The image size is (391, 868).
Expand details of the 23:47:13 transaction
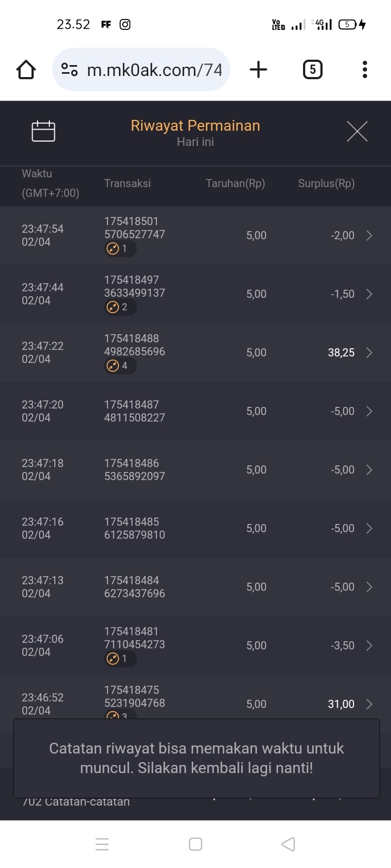369,587
